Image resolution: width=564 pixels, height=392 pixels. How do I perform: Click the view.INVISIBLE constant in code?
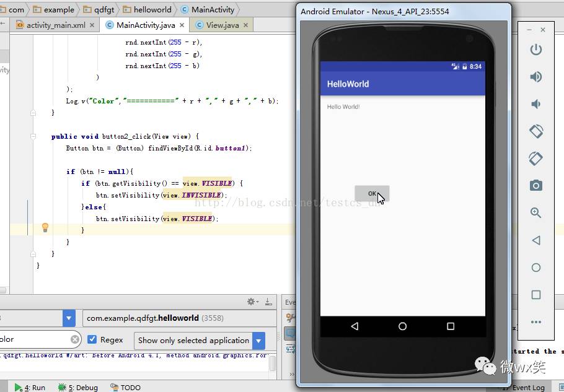click(192, 195)
